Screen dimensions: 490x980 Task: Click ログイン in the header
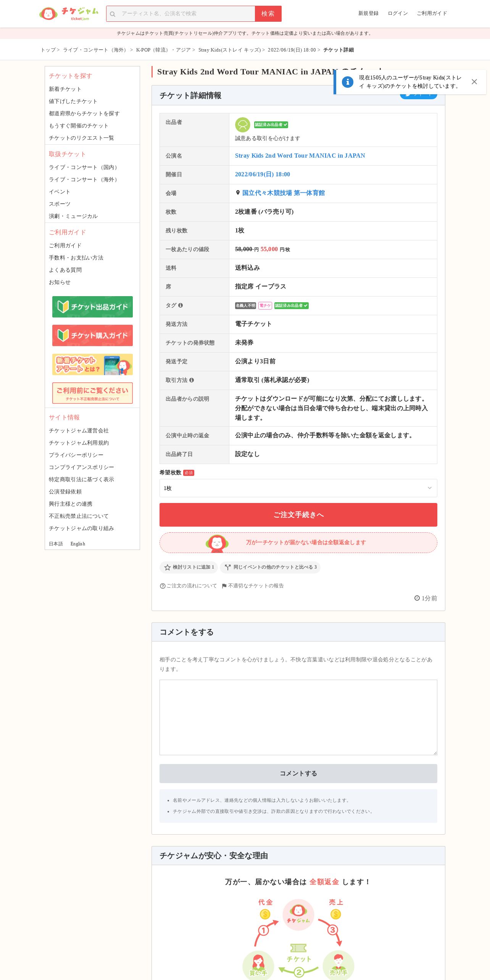coord(398,13)
